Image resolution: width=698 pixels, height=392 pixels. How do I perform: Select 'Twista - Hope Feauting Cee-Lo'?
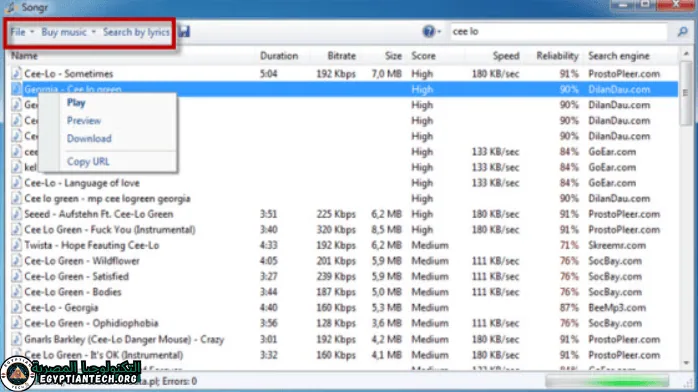tap(91, 245)
